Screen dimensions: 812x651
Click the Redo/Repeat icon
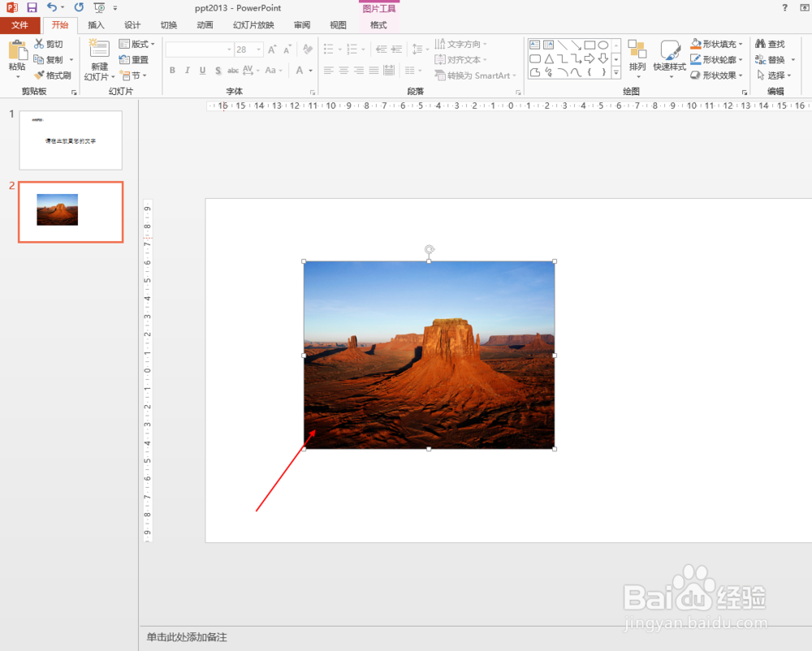click(x=79, y=8)
